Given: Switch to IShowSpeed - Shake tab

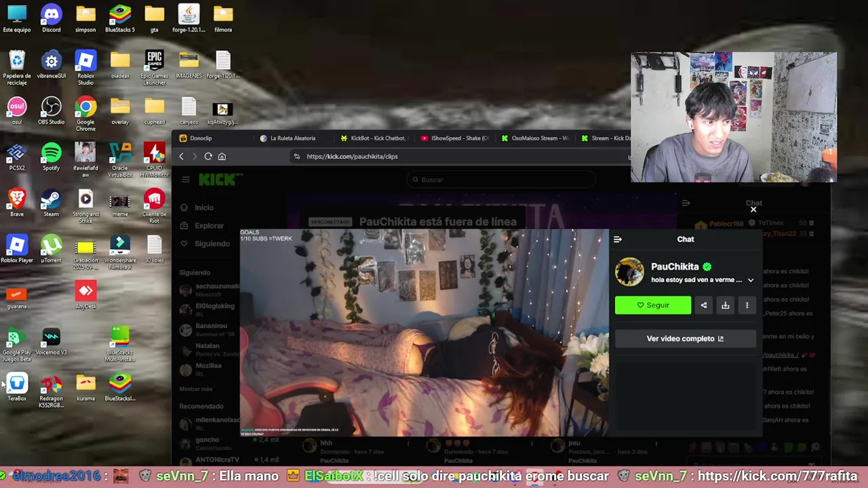Looking at the screenshot, I should (454, 138).
